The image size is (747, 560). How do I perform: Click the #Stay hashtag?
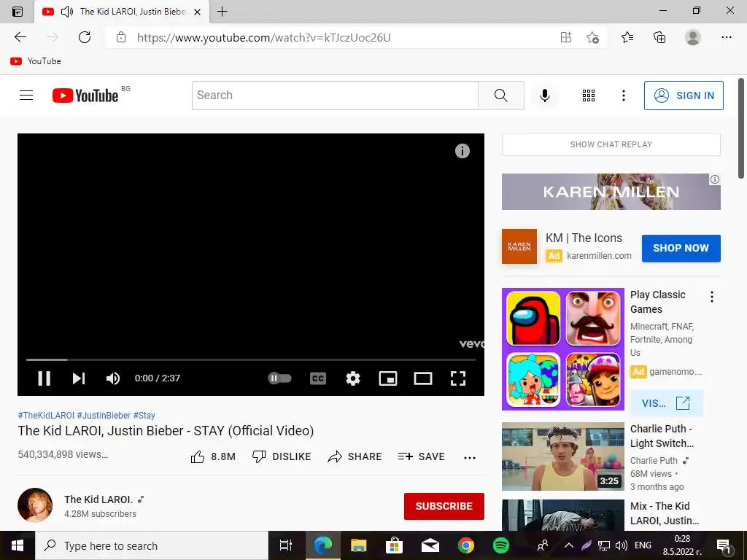tap(144, 415)
